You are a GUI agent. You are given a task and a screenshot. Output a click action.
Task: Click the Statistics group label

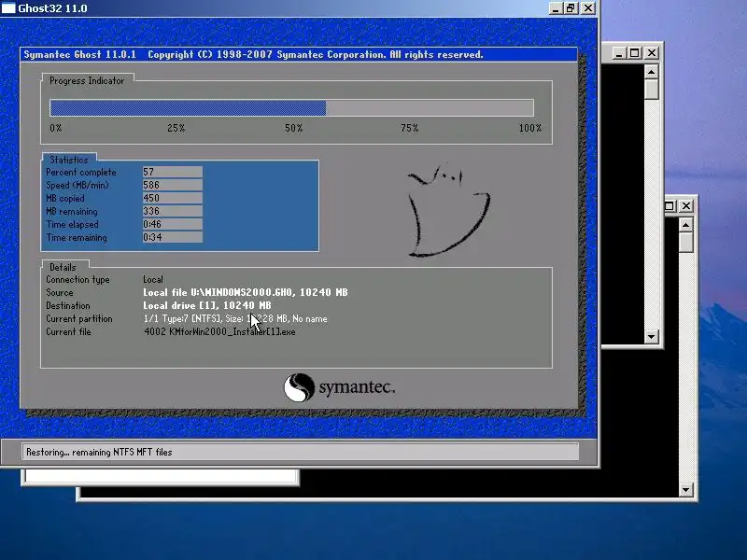69,160
